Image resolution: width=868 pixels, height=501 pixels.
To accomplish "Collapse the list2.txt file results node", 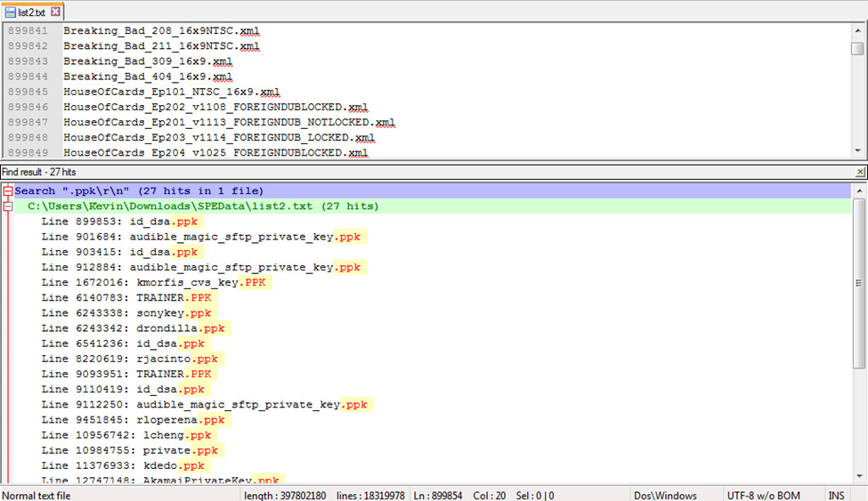I will point(8,206).
